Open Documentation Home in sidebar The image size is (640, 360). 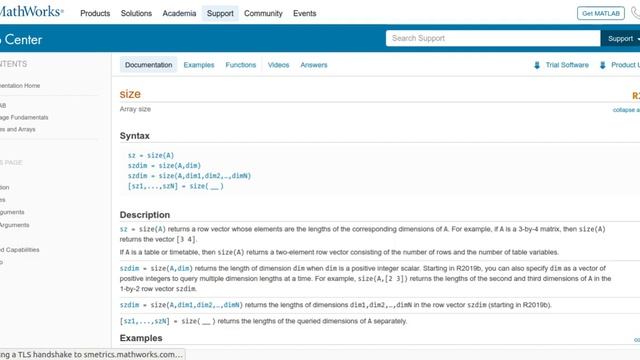click(x=20, y=86)
